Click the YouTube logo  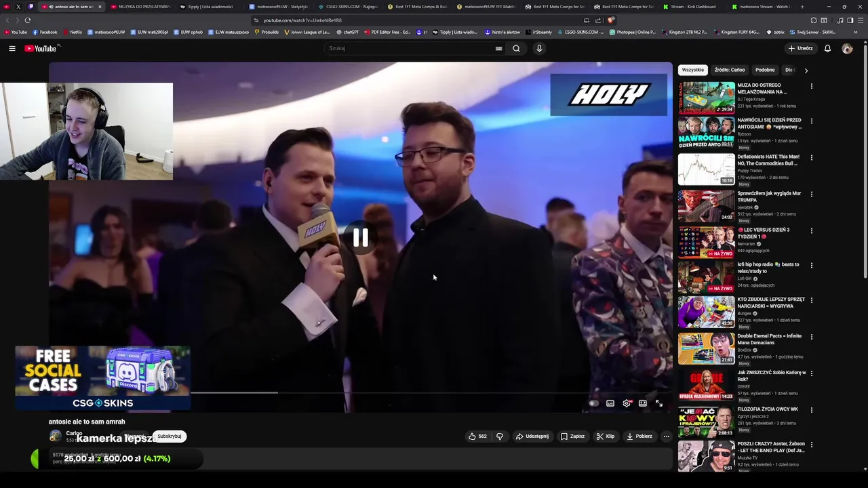click(41, 48)
